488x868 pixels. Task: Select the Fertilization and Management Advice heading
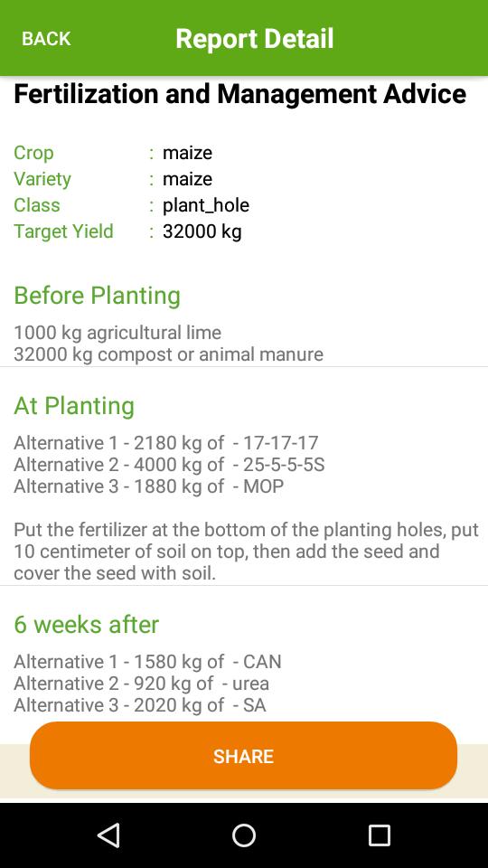click(x=239, y=94)
